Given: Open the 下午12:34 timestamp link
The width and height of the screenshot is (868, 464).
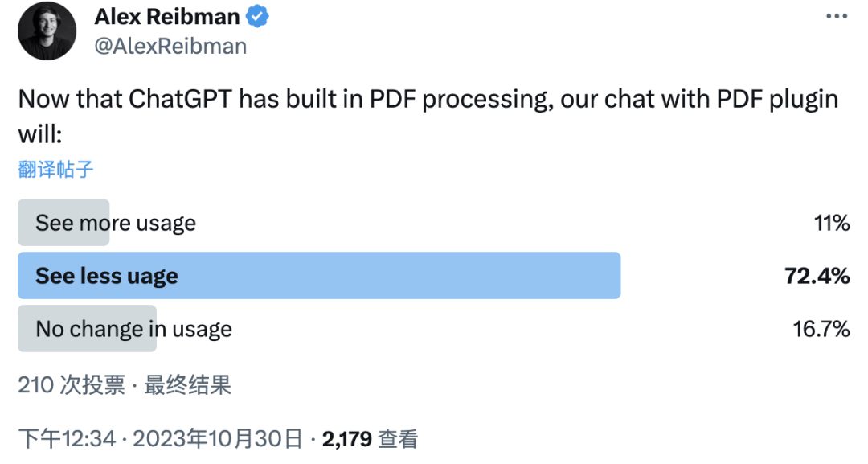Looking at the screenshot, I should (67, 439).
